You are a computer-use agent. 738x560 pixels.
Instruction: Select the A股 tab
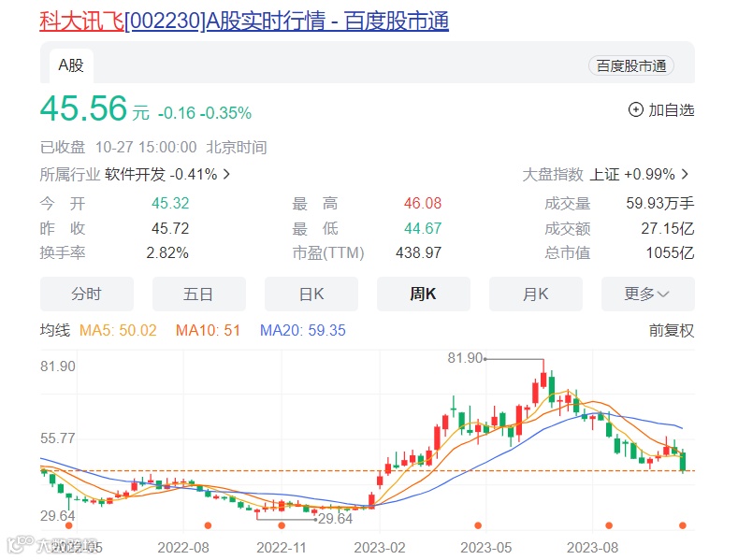71,65
